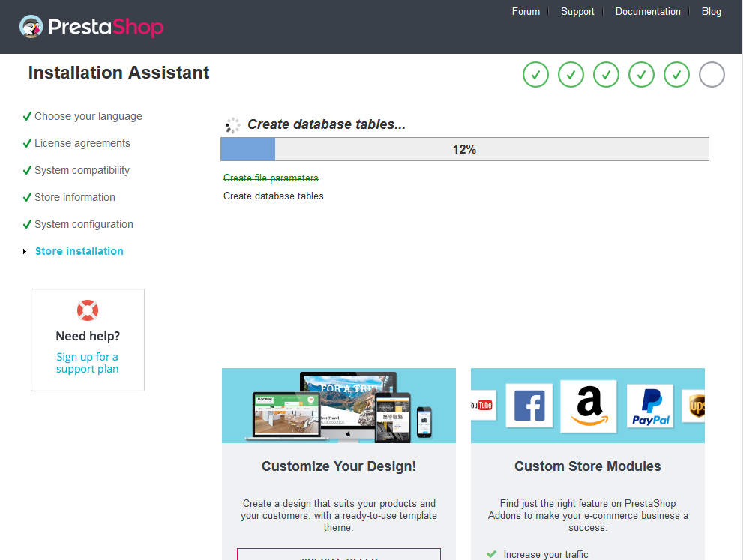Click the PrestaShop Addons description text
This screenshot has width=743, height=560.
[x=588, y=516]
